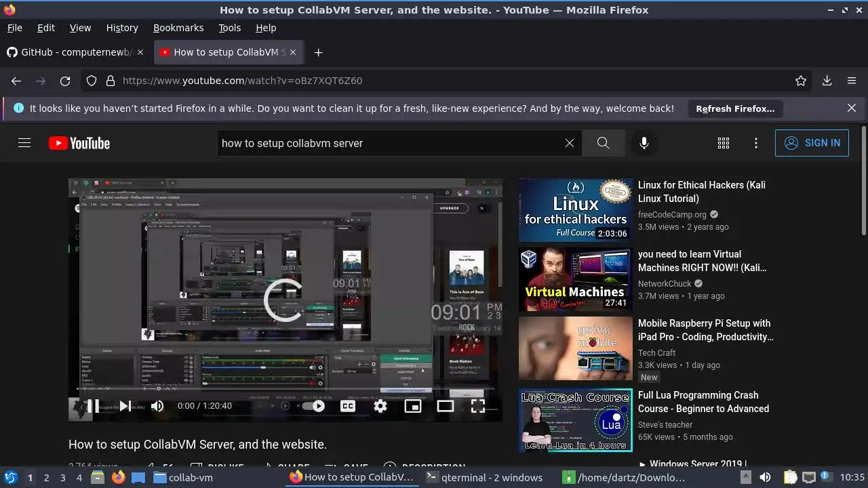
Task: Skip to the next video
Action: tap(125, 406)
